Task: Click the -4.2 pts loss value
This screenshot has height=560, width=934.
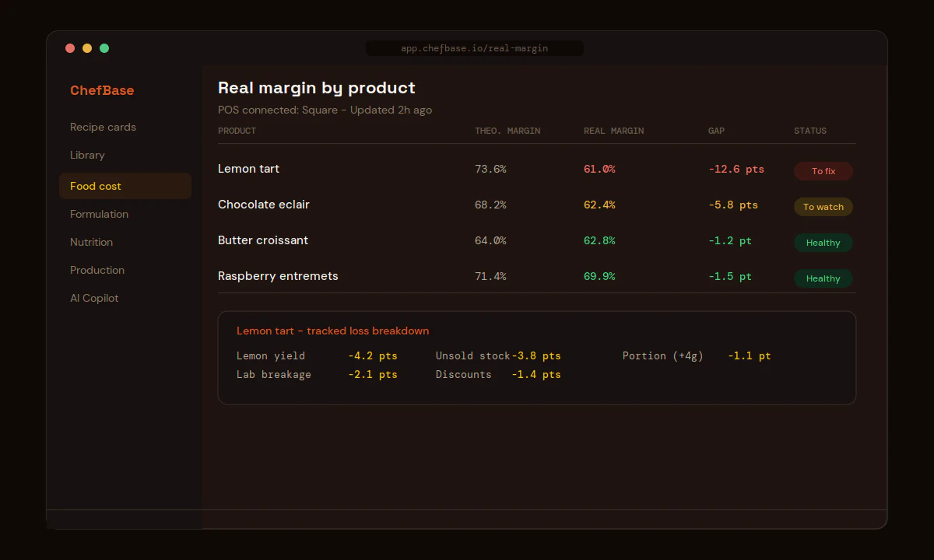Action: tap(373, 355)
